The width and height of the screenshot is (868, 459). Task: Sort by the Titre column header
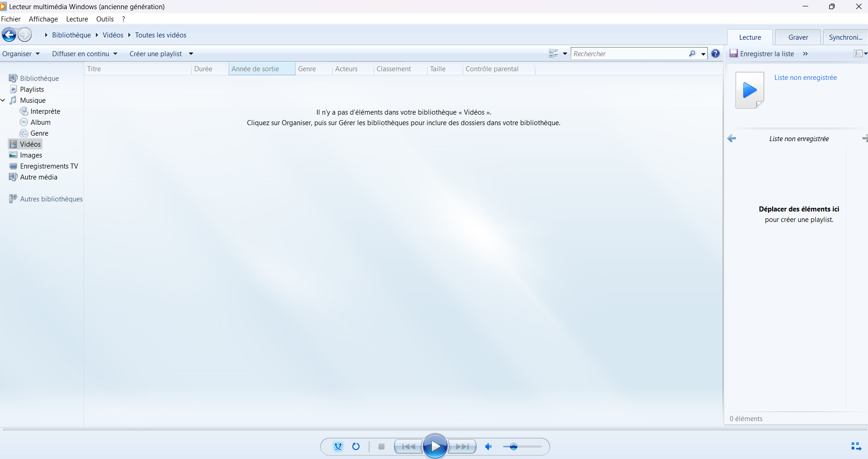pyautogui.click(x=137, y=69)
